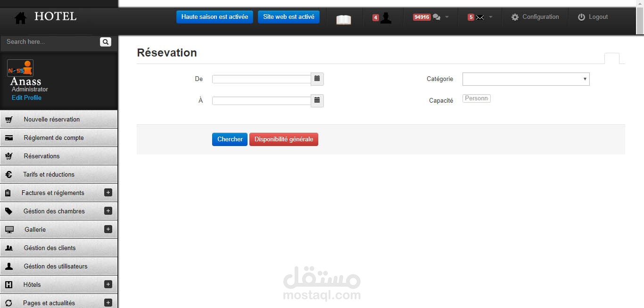The image size is (644, 308).
Task: Click the Logout power icon
Action: pos(581,17)
